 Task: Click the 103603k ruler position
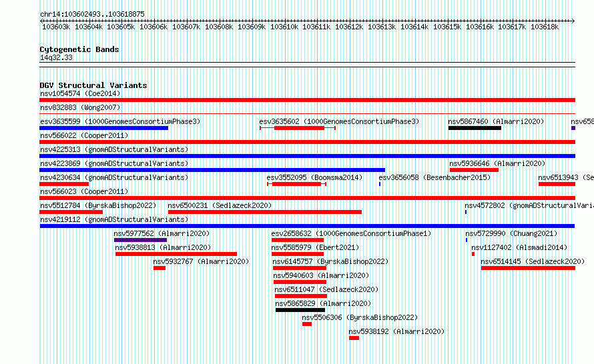point(55,27)
